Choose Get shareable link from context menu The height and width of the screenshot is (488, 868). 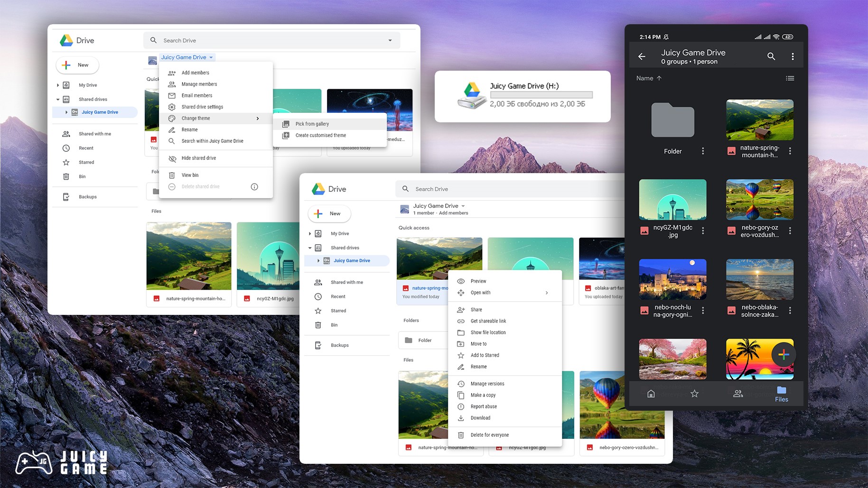click(488, 321)
